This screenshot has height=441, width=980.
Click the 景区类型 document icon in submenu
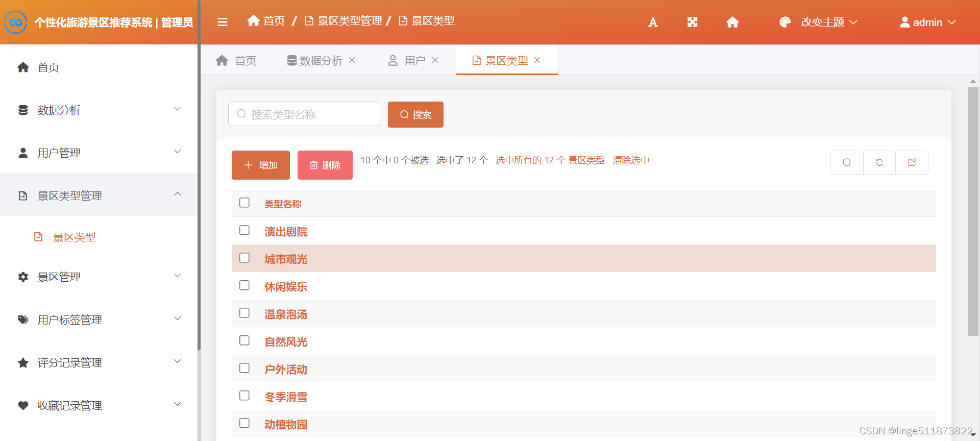point(38,237)
